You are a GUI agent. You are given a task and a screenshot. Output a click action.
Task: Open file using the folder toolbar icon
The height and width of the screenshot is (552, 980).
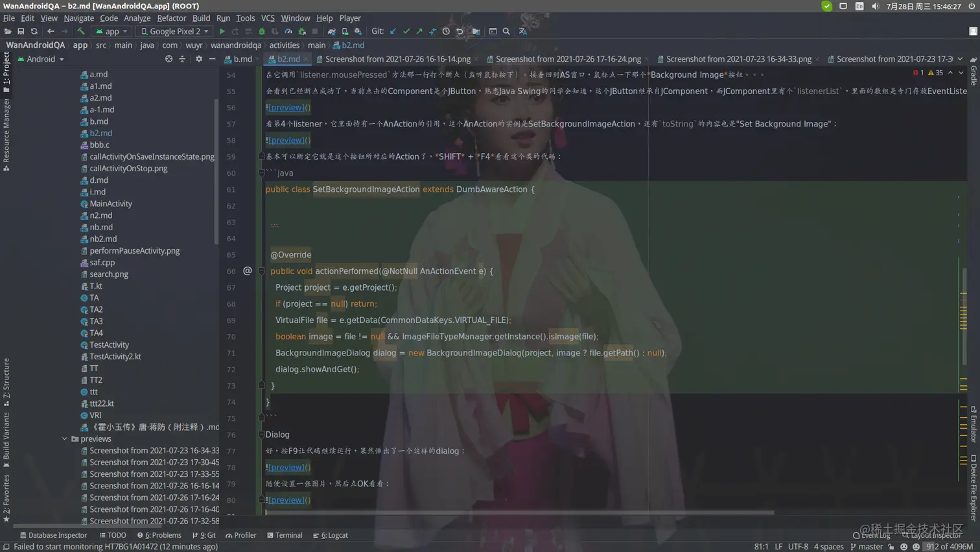(x=8, y=31)
